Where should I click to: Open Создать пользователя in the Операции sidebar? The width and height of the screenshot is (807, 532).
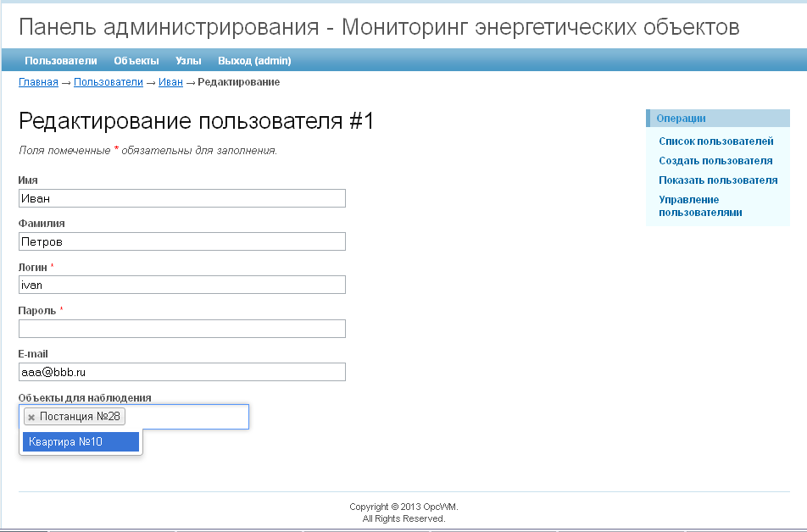pyautogui.click(x=715, y=160)
